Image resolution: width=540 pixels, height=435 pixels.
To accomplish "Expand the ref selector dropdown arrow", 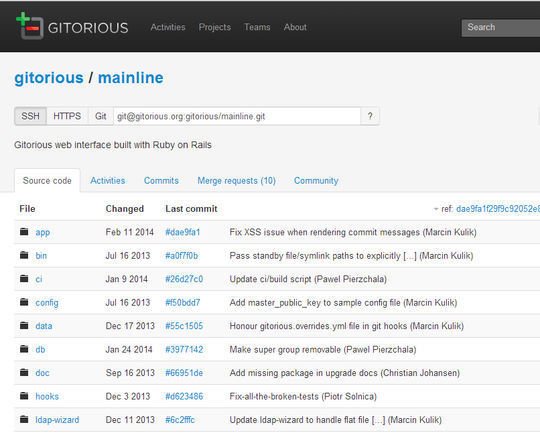I will (x=436, y=209).
